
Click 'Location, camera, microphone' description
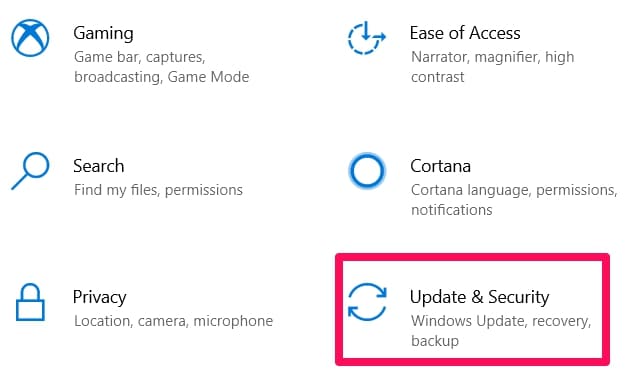[x=173, y=321]
